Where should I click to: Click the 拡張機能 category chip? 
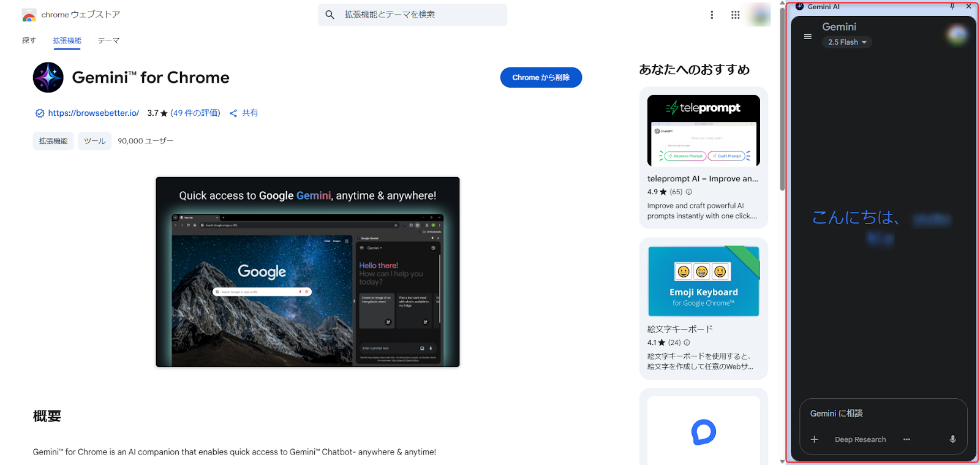coord(53,141)
